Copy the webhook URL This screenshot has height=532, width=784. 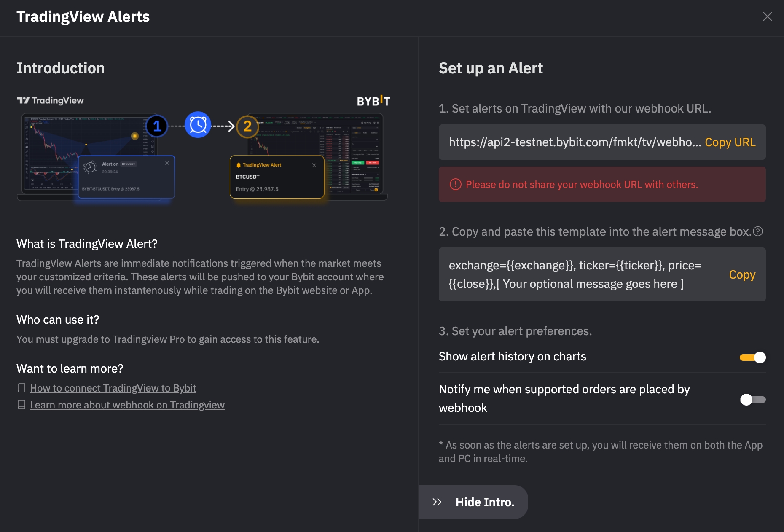click(730, 142)
